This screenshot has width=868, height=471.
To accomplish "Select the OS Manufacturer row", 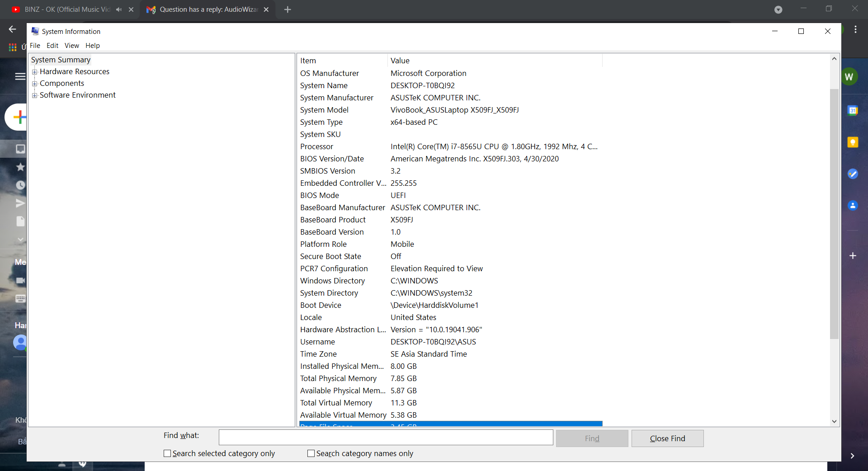I will coord(450,73).
